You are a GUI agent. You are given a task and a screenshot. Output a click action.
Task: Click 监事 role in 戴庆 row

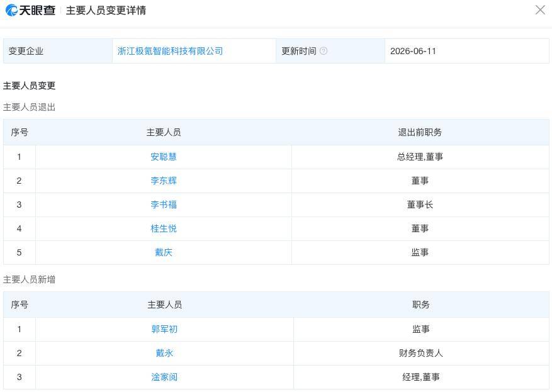point(420,252)
